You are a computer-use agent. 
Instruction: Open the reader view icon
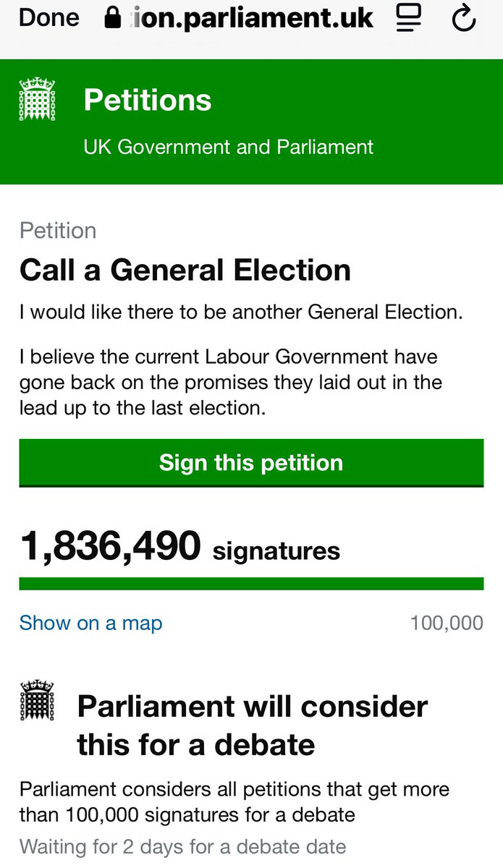click(409, 18)
